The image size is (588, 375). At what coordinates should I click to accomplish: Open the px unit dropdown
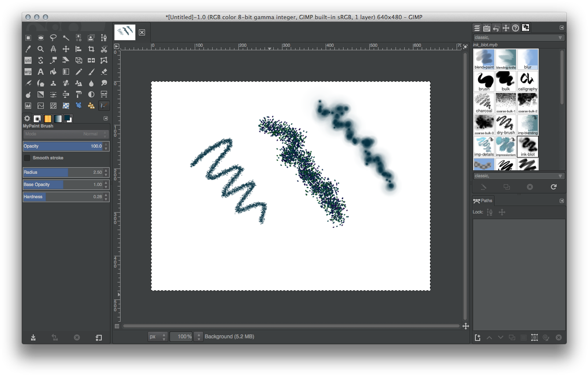coord(158,336)
